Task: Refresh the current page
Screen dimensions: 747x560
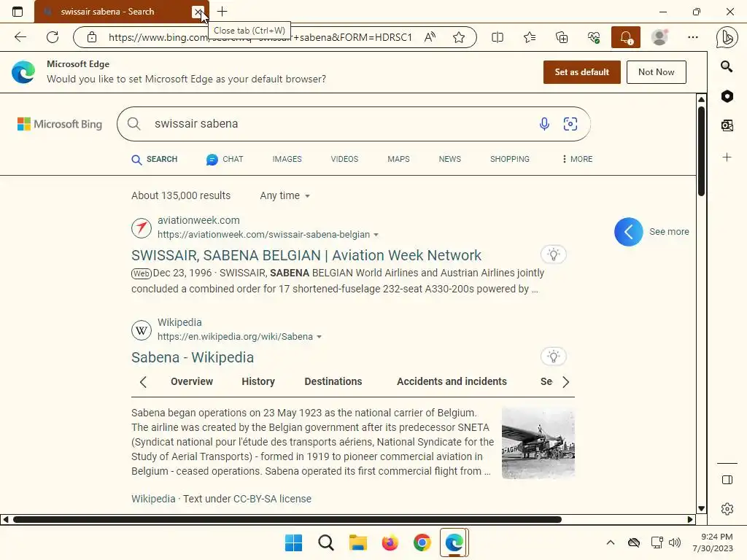Action: point(53,37)
